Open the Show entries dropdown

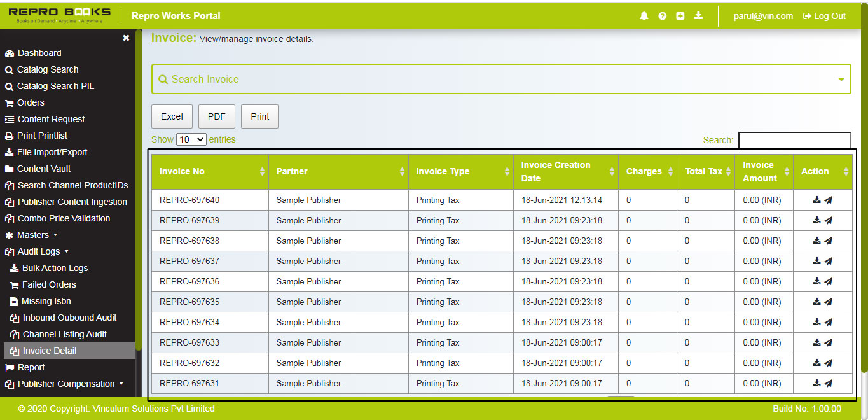[x=191, y=139]
